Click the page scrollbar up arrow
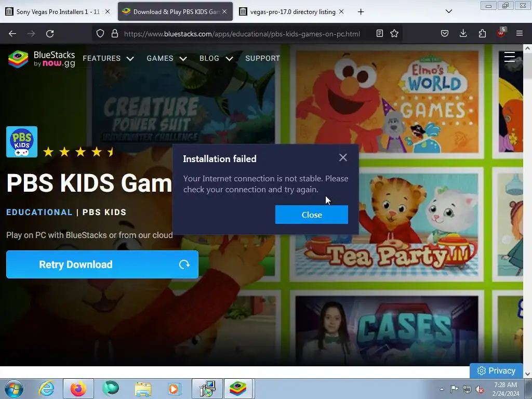Image resolution: width=532 pixels, height=399 pixels. [x=527, y=48]
